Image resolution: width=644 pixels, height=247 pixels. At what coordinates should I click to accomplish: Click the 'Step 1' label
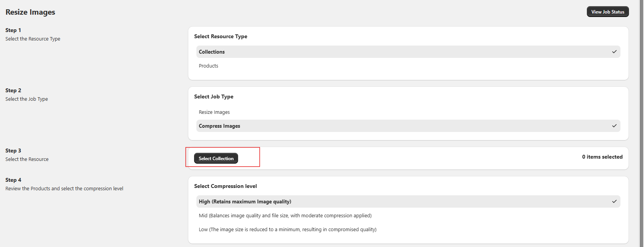(13, 30)
